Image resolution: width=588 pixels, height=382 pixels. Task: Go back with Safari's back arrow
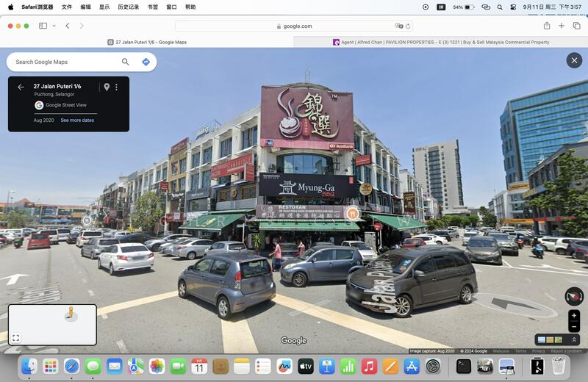(68, 26)
